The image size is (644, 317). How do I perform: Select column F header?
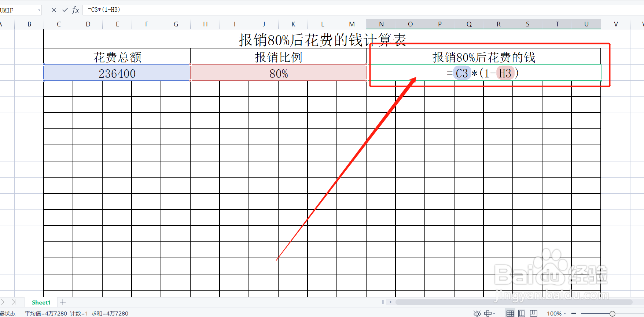(147, 24)
